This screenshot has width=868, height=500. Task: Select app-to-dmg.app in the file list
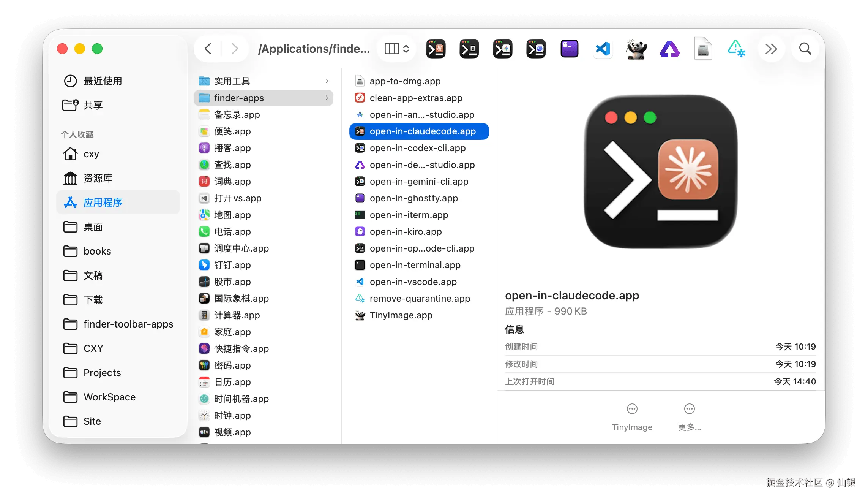tap(419, 81)
